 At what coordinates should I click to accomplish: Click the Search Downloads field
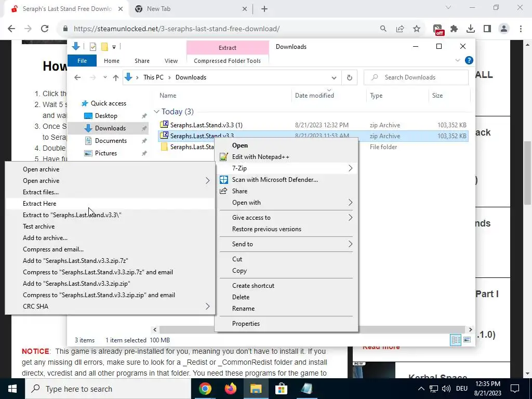[416, 77]
